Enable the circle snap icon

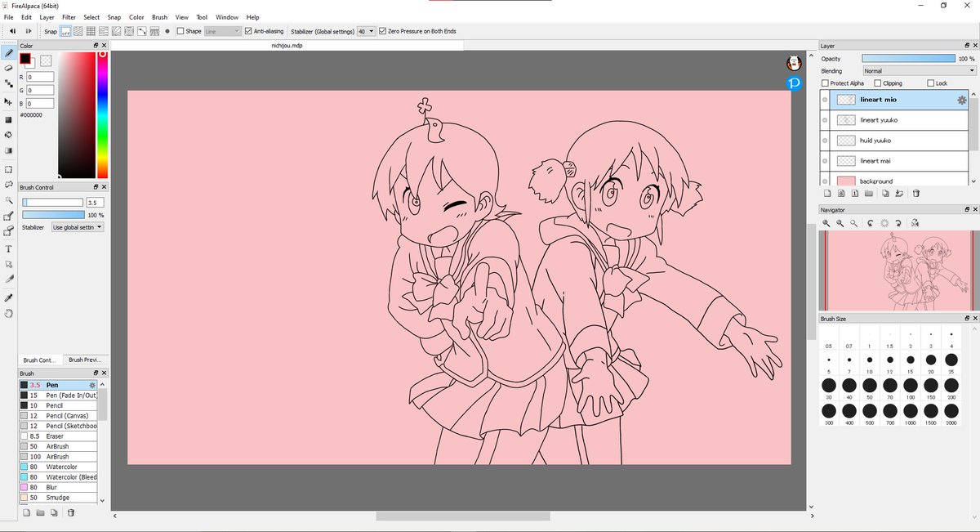coord(129,31)
